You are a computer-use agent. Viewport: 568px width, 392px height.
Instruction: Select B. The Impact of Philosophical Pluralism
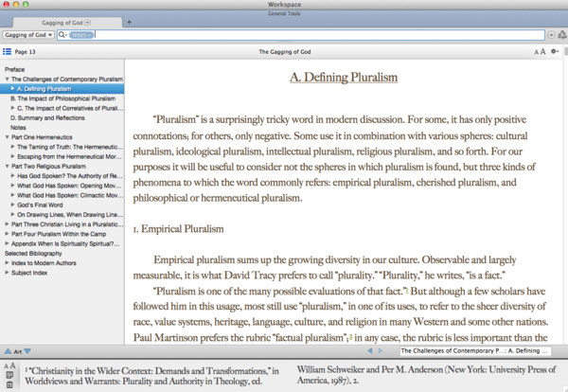point(63,98)
